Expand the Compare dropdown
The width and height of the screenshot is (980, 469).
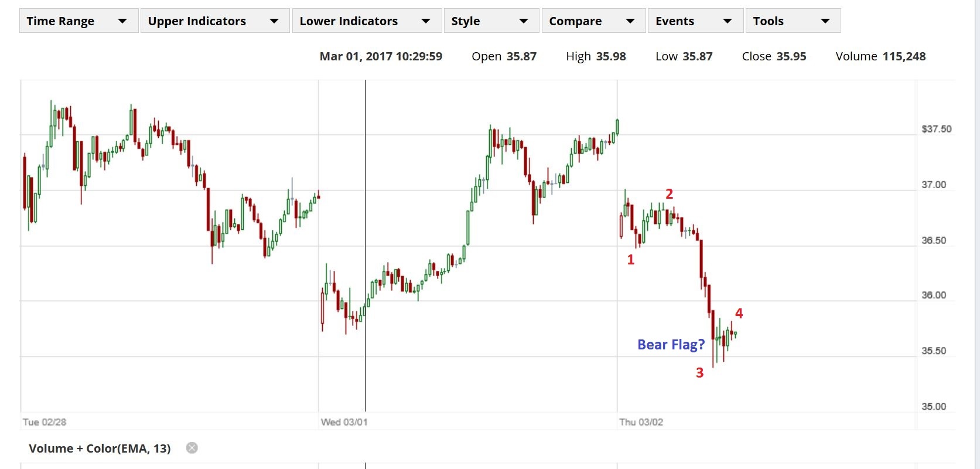point(593,21)
